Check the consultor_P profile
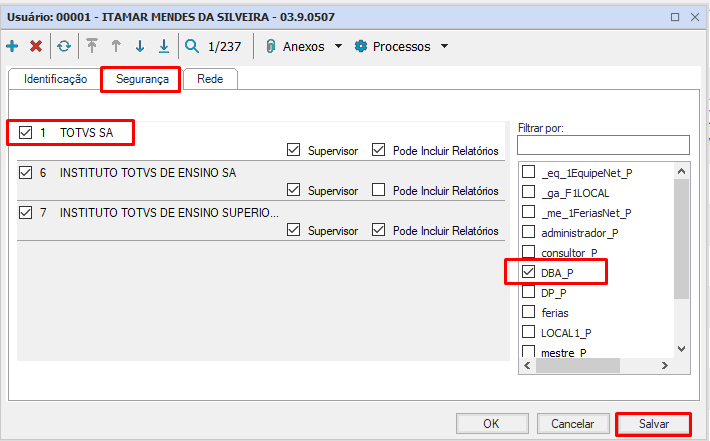The height and width of the screenshot is (441, 710). 528,251
